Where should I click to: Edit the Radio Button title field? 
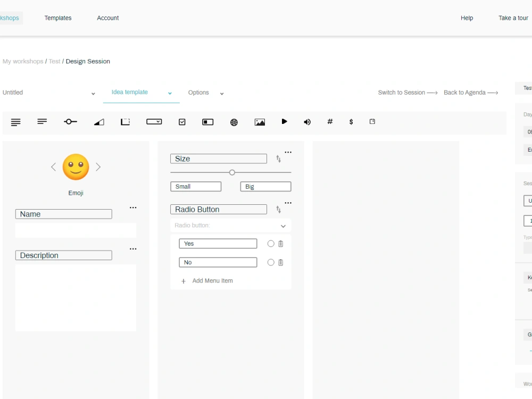tap(219, 209)
